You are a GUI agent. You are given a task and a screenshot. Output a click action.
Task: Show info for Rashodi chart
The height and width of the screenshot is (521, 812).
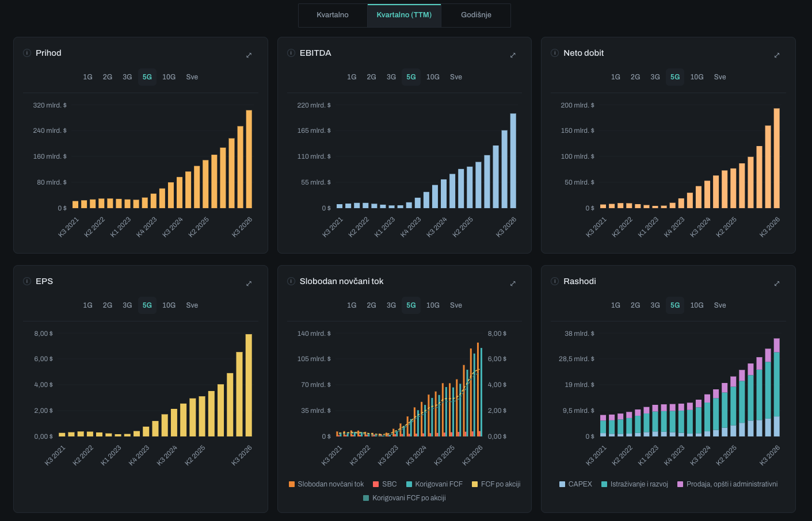[x=555, y=281]
